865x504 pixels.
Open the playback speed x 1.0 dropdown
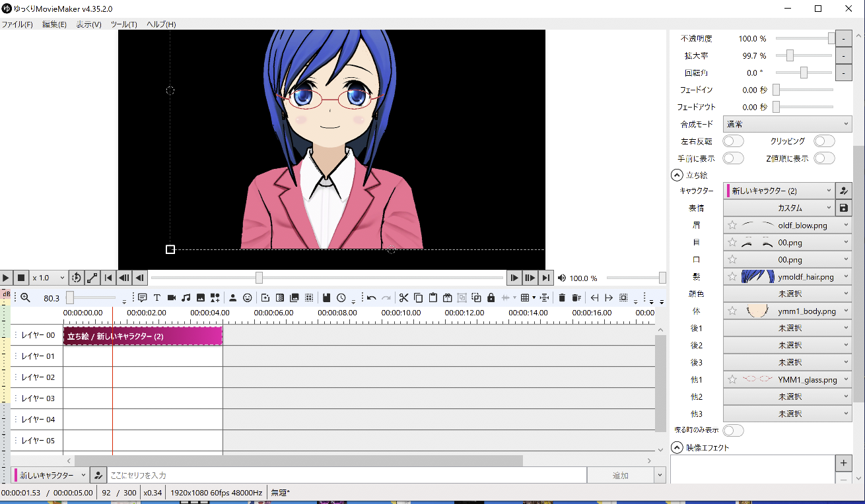pyautogui.click(x=49, y=278)
